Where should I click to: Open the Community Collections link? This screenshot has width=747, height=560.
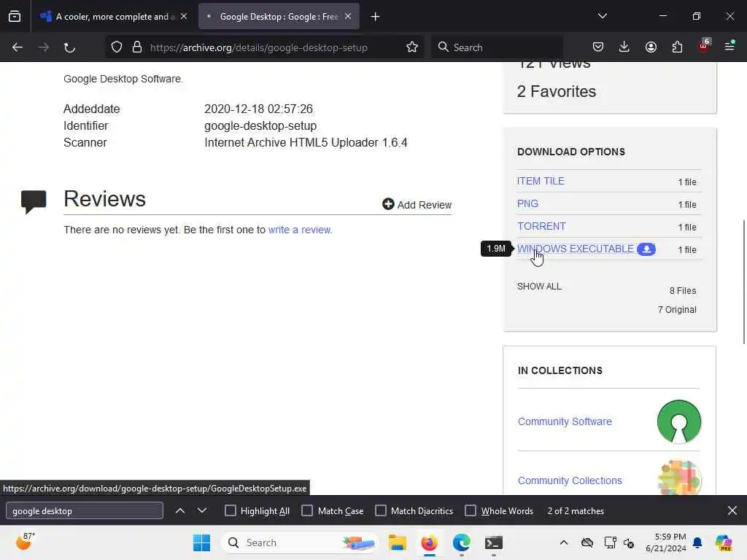(x=570, y=481)
